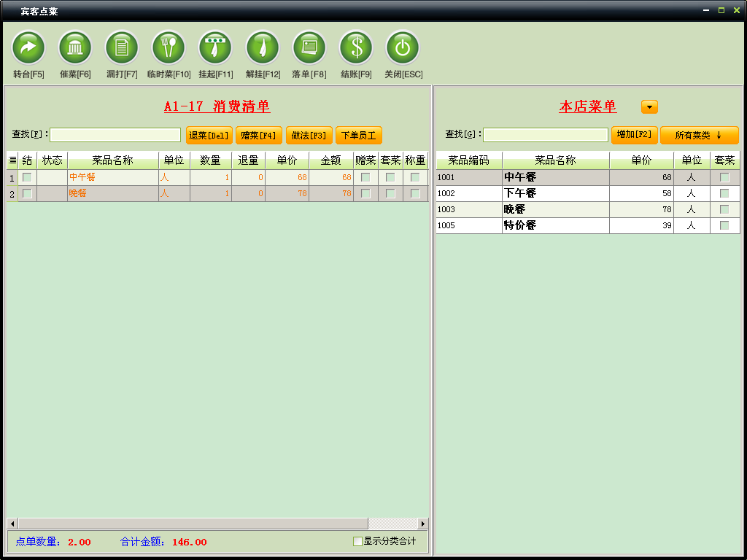Screen dimensions: 747x560
Task: Toggle 称重 checkbox for 中午餐
Action: 415,177
